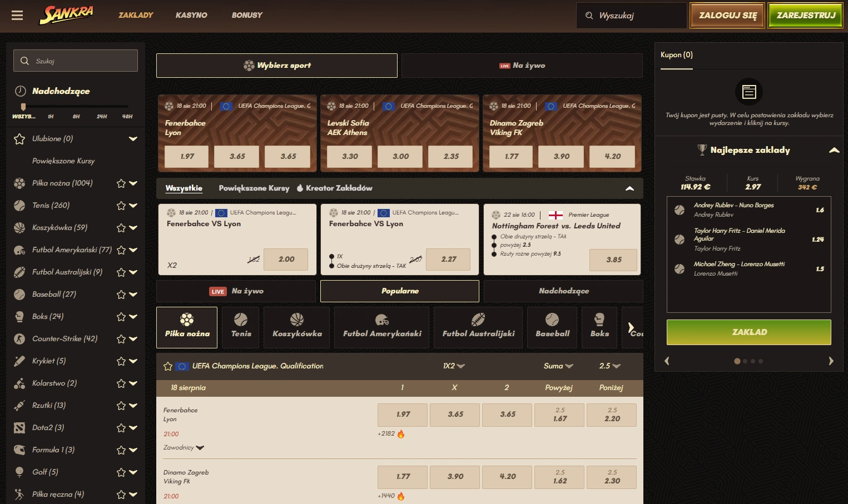Open the Powiększone Kursy tab
848x504 pixels.
tap(254, 188)
